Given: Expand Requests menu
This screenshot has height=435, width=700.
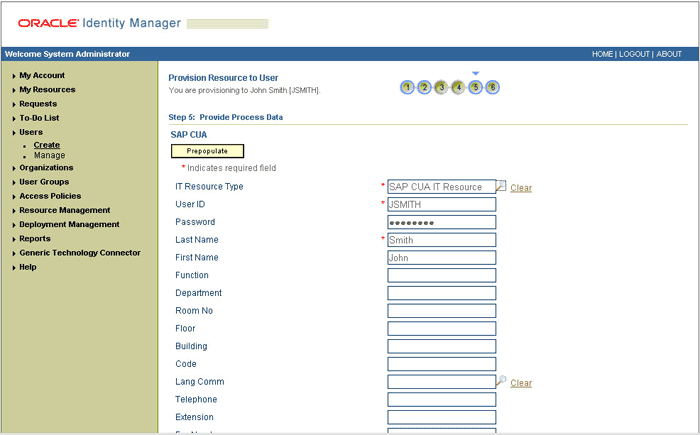Looking at the screenshot, I should click(x=38, y=104).
